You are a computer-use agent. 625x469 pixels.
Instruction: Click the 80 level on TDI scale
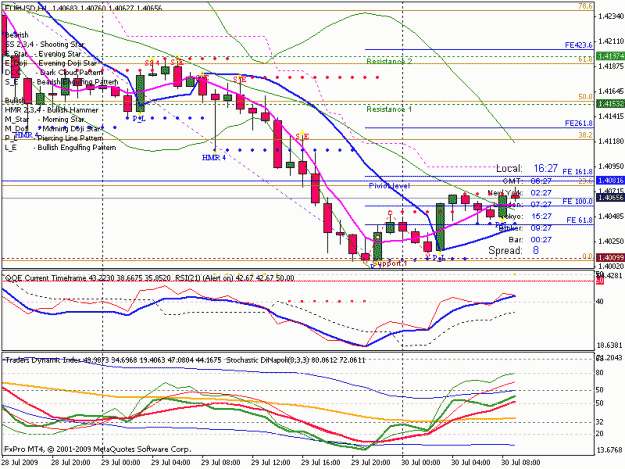tap(599, 373)
